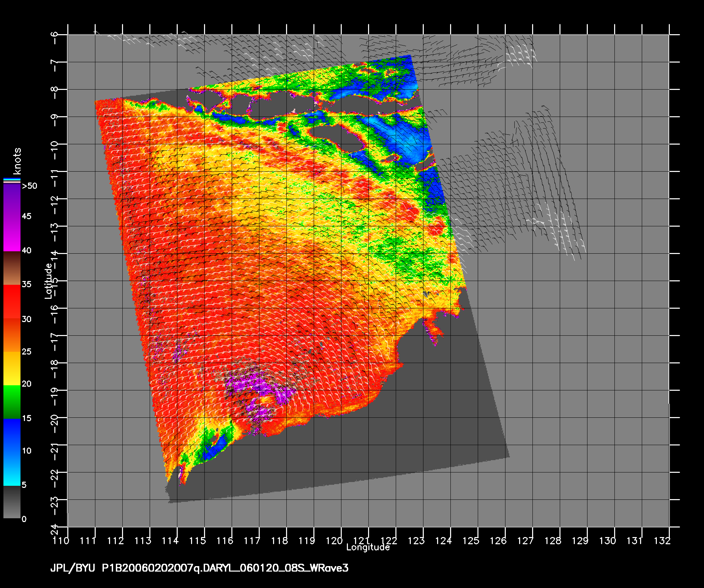Pick the gray 0-5 knot color band
This screenshot has height=588, width=704.
12,502
